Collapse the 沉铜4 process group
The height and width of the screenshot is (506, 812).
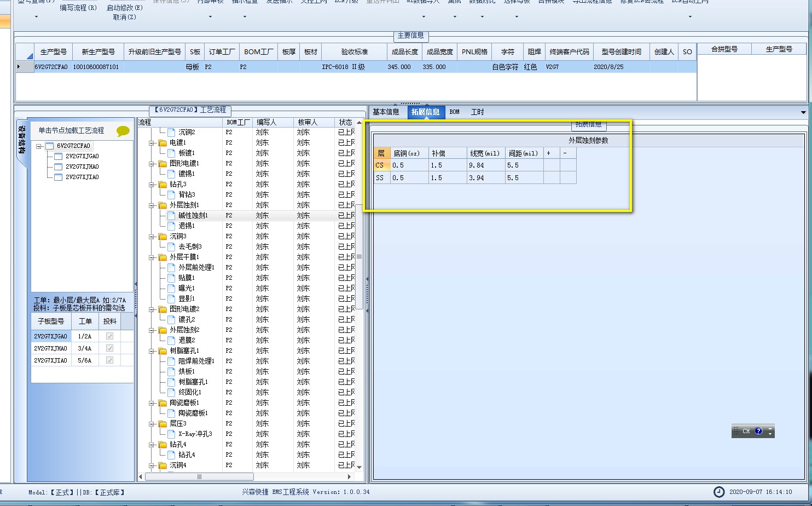click(x=152, y=465)
